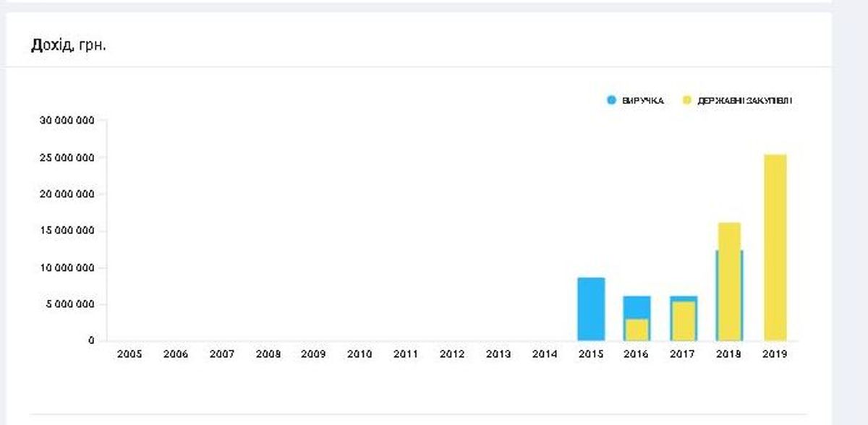Click the yellow lower section of 2016 bar
Image resolution: width=868 pixels, height=425 pixels.
pyautogui.click(x=637, y=330)
